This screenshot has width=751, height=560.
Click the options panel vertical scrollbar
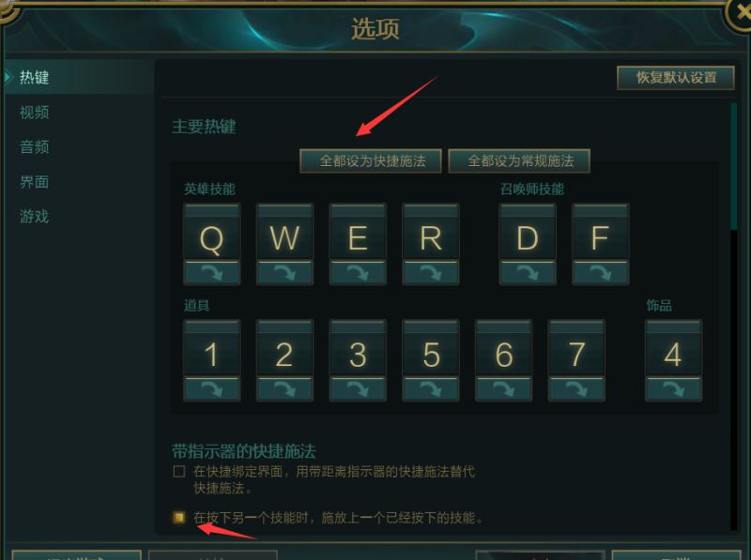point(733,316)
